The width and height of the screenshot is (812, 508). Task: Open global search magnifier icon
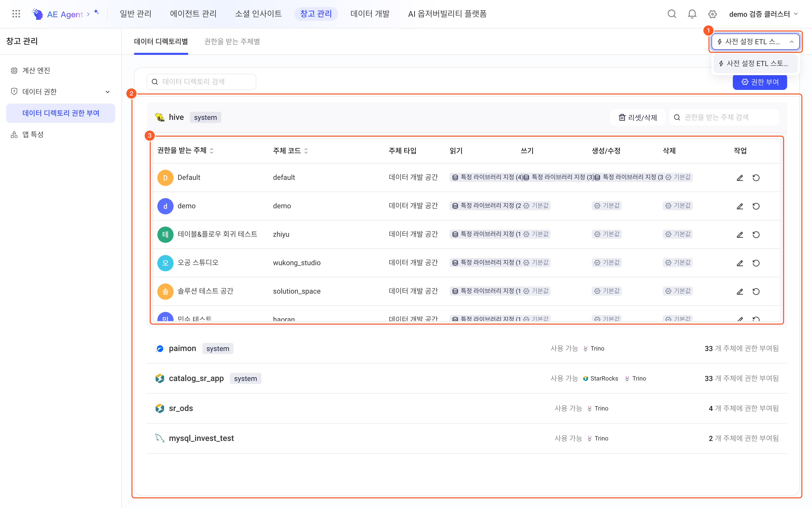click(672, 14)
